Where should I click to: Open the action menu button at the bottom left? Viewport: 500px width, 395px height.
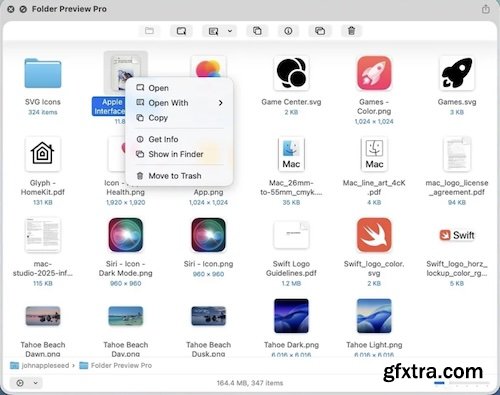point(27,383)
